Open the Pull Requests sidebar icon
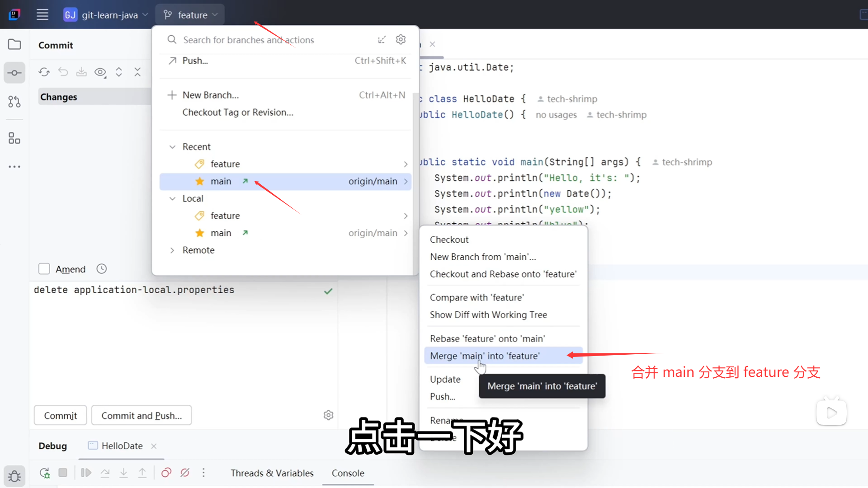868x488 pixels. point(14,102)
